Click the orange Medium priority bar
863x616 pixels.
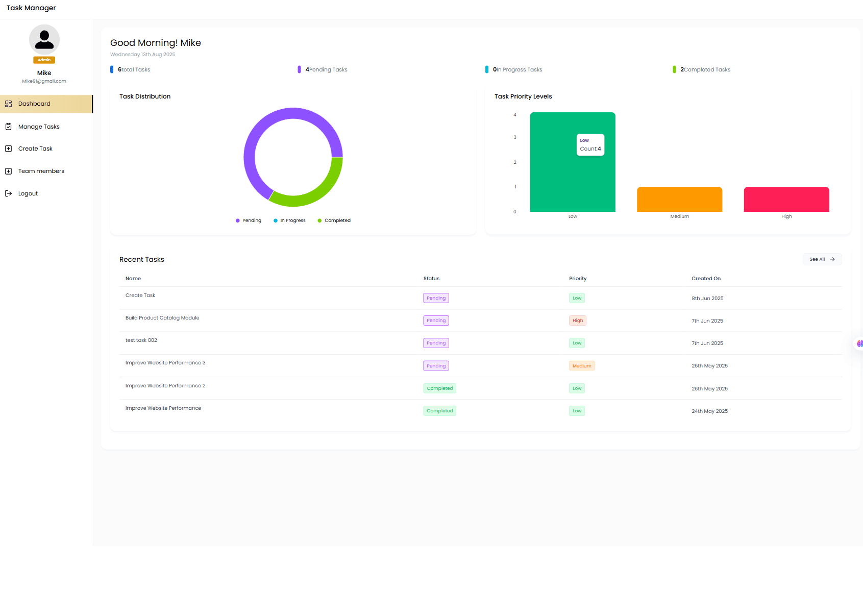[679, 200]
